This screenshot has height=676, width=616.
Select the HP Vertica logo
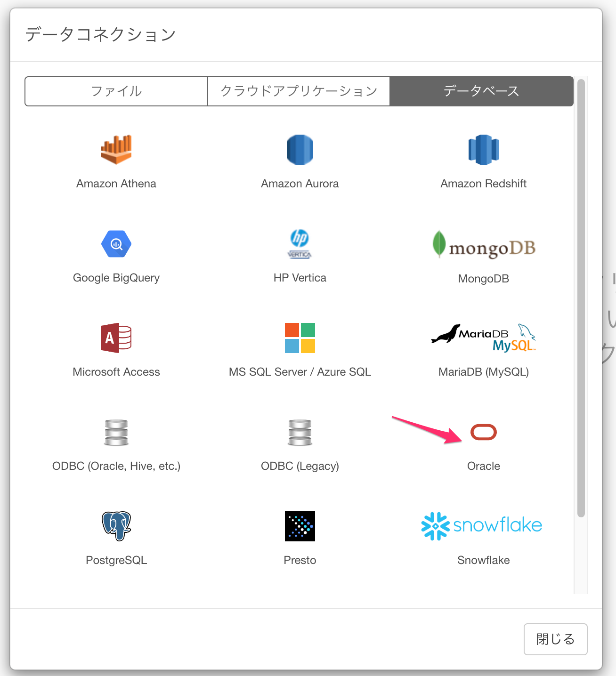[x=300, y=244]
